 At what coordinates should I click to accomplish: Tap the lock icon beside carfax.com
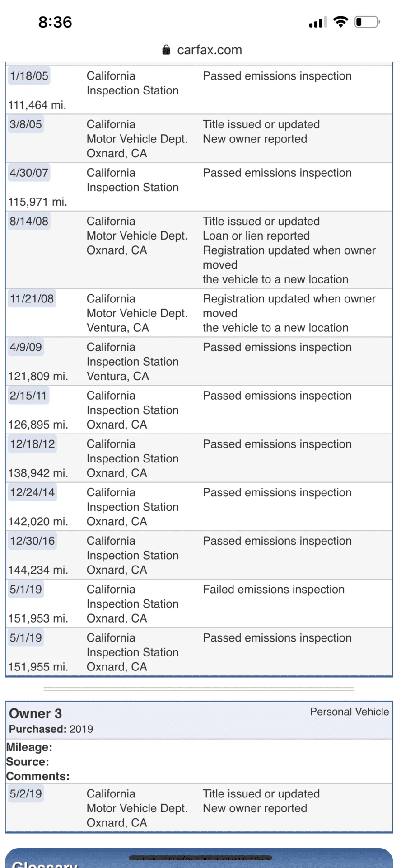[166, 50]
